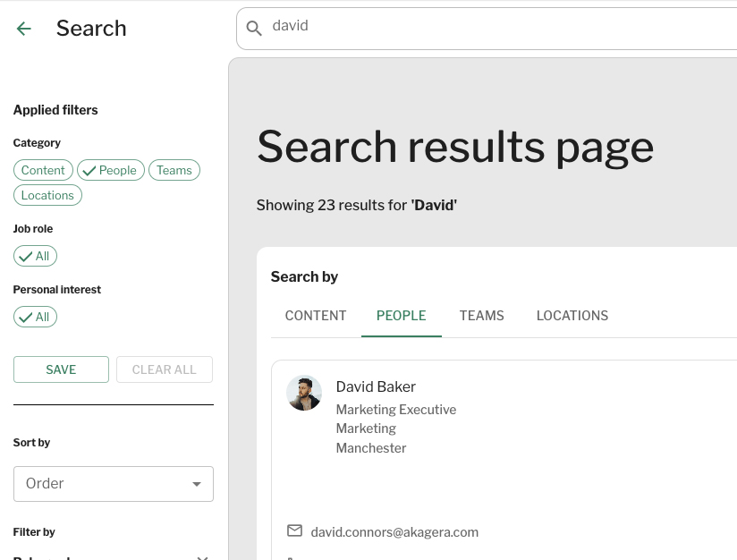Viewport: 737px width, 560px height.
Task: Click the CLEAR ALL button
Action: [x=165, y=369]
